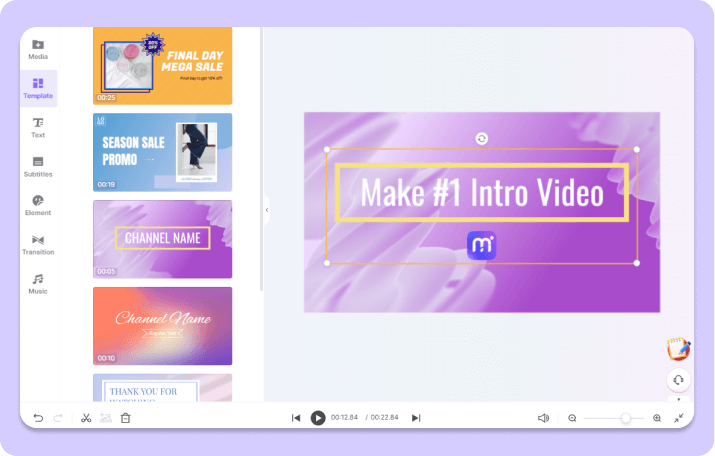Open the notepad feedback icon
This screenshot has height=456, width=715.
point(679,349)
